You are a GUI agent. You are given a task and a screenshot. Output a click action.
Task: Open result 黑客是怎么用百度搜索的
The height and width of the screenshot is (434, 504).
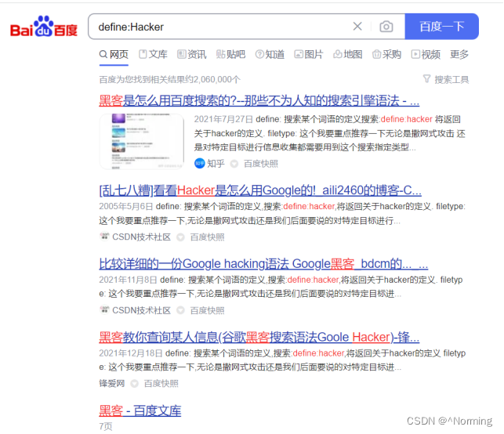[259, 100]
